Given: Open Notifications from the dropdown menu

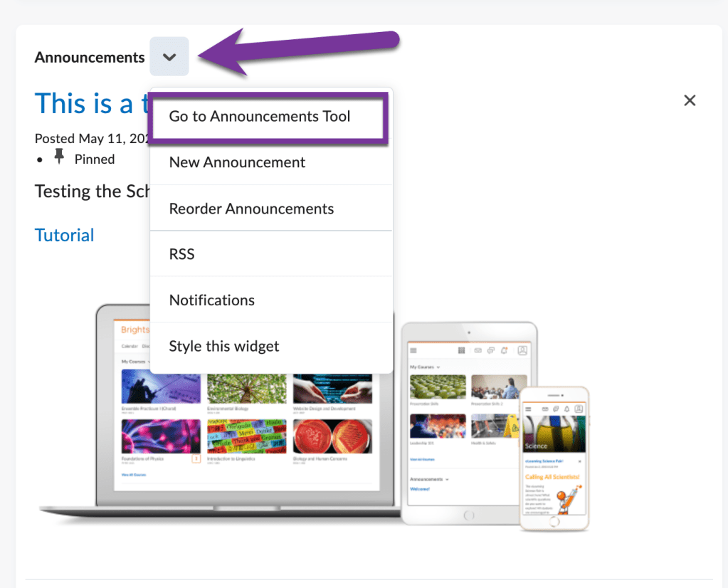Looking at the screenshot, I should click(x=211, y=300).
